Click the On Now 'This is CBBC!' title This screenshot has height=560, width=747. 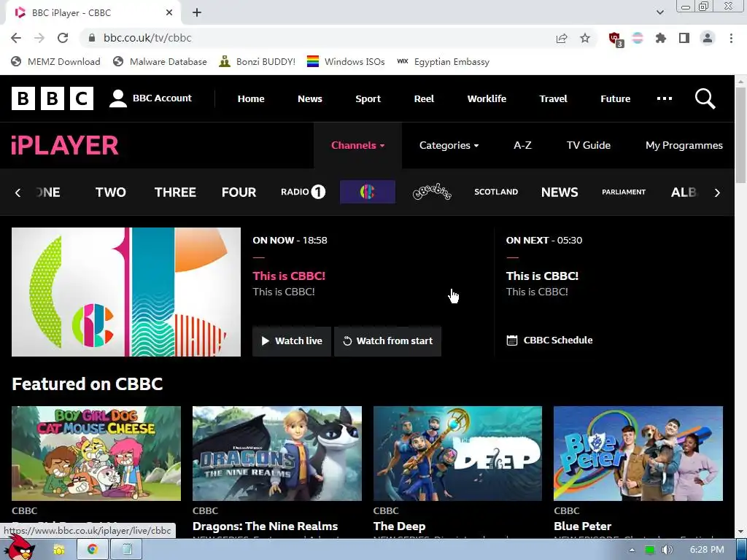pyautogui.click(x=289, y=276)
